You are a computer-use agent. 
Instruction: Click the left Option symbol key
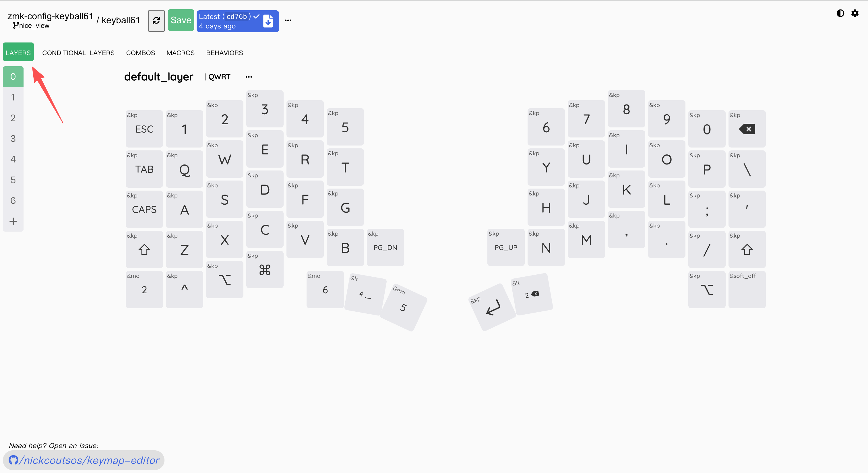224,280
